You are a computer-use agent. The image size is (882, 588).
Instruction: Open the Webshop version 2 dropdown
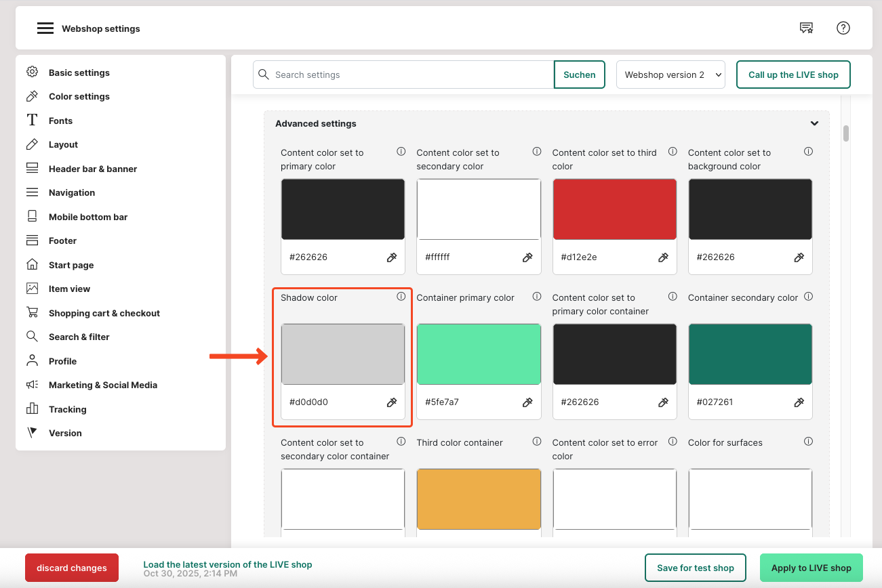(670, 75)
